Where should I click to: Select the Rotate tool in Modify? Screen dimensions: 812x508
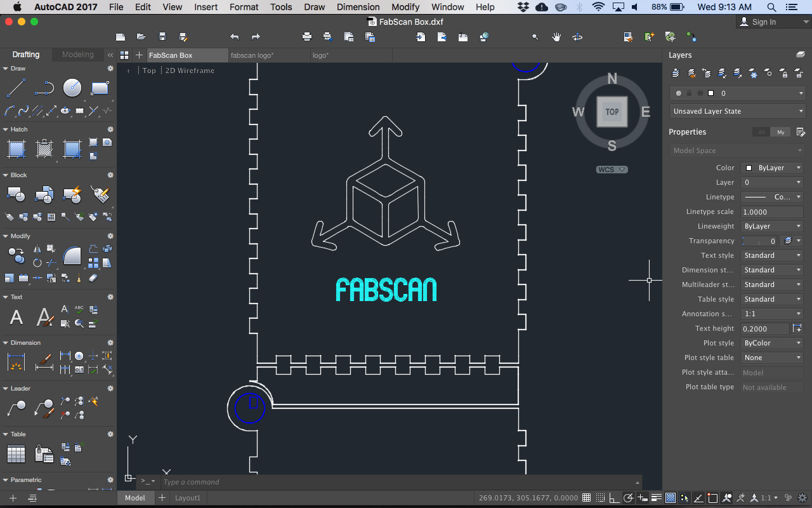[37, 263]
